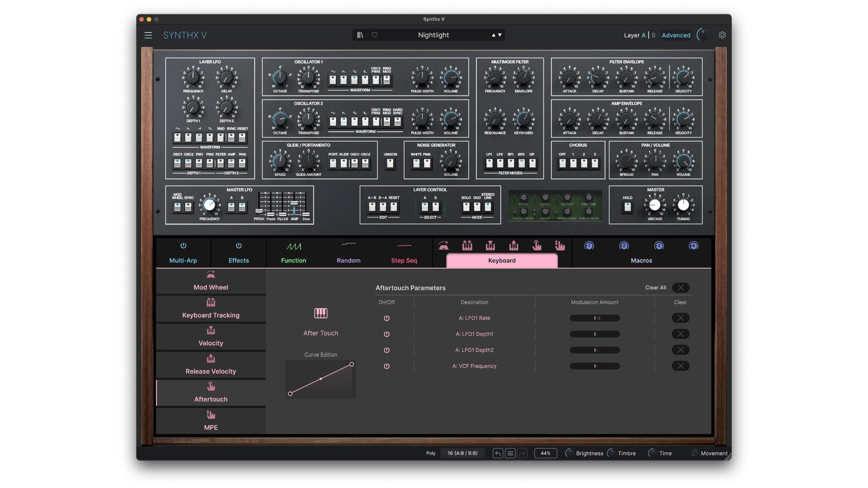The width and height of the screenshot is (868, 488).
Task: Click the Keyboard Tracking icon above Keyboard tab
Action: pos(467,246)
